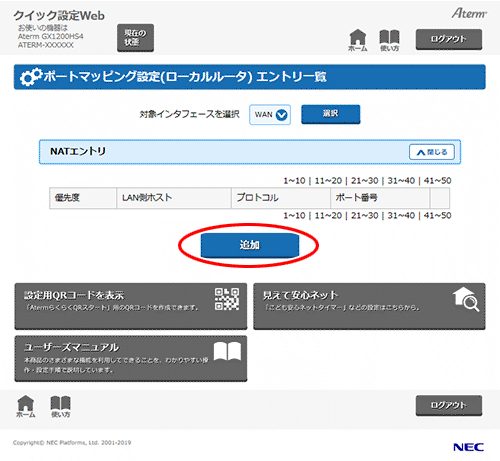Click the bottom ログアウト button
Image resolution: width=500 pixels, height=461 pixels.
[449, 406]
